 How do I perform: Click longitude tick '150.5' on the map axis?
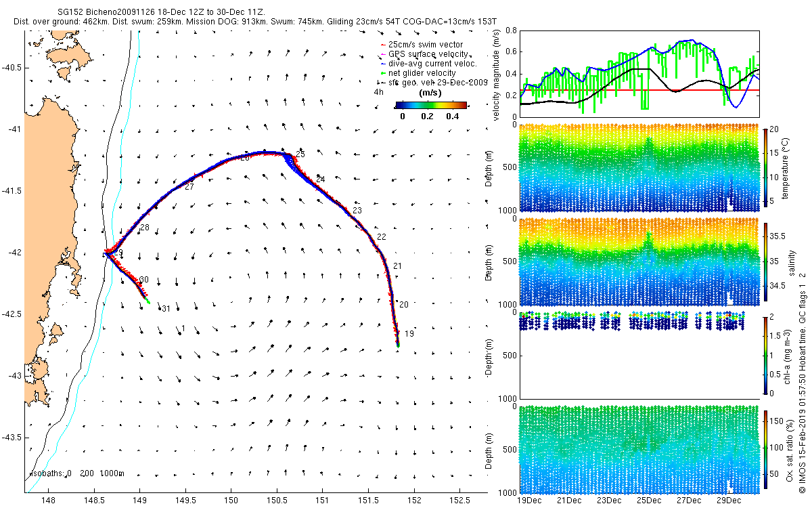click(x=277, y=501)
